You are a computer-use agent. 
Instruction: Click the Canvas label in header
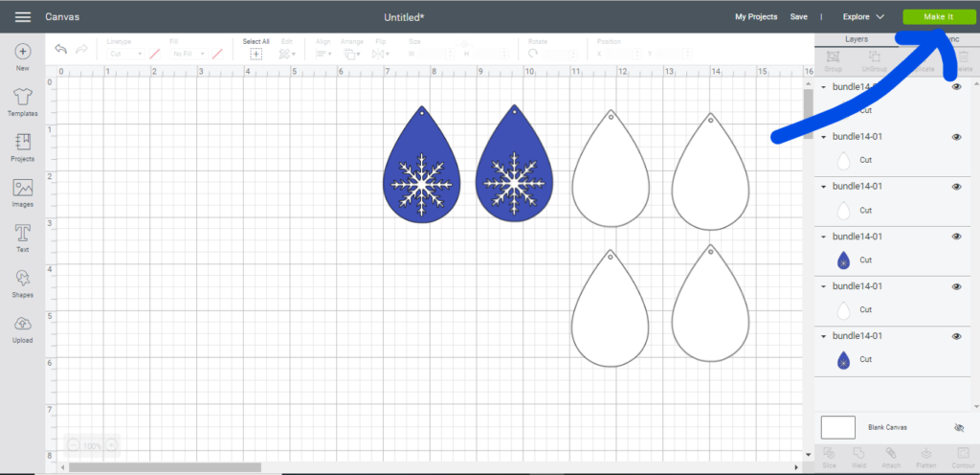62,17
